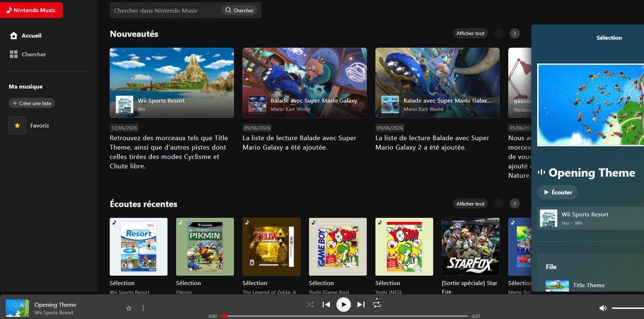
Task: Click previous arrow in Écoutes récentes
Action: click(x=499, y=204)
